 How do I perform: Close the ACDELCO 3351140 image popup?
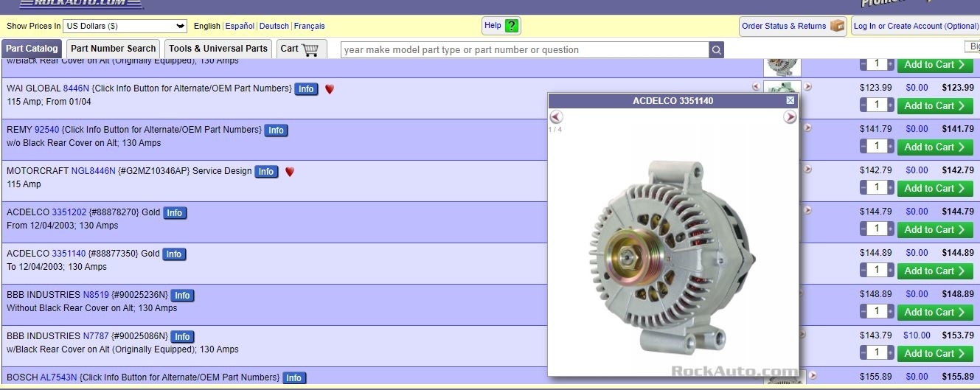pos(790,100)
